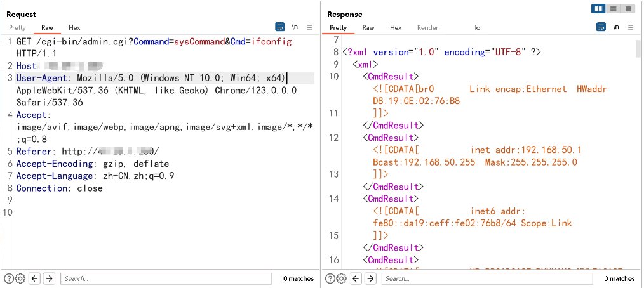Switch Response view to Pretty tab

[339, 28]
